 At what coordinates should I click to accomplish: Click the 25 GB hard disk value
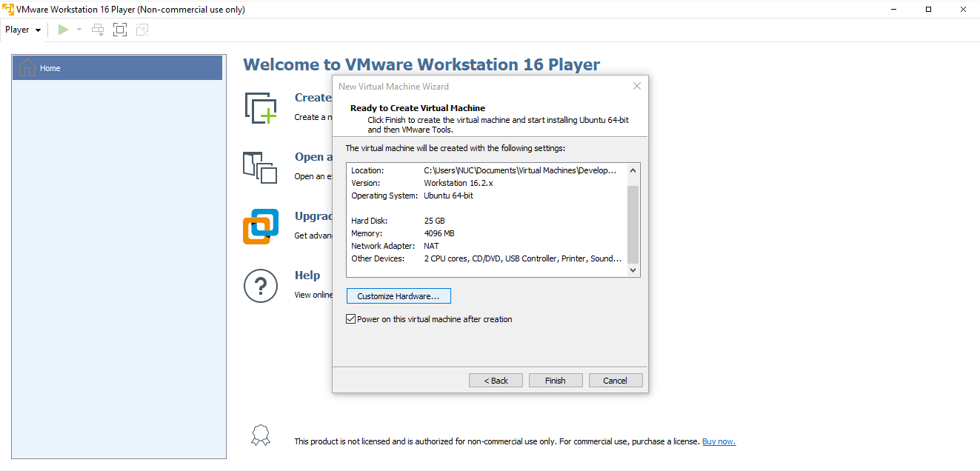point(434,221)
